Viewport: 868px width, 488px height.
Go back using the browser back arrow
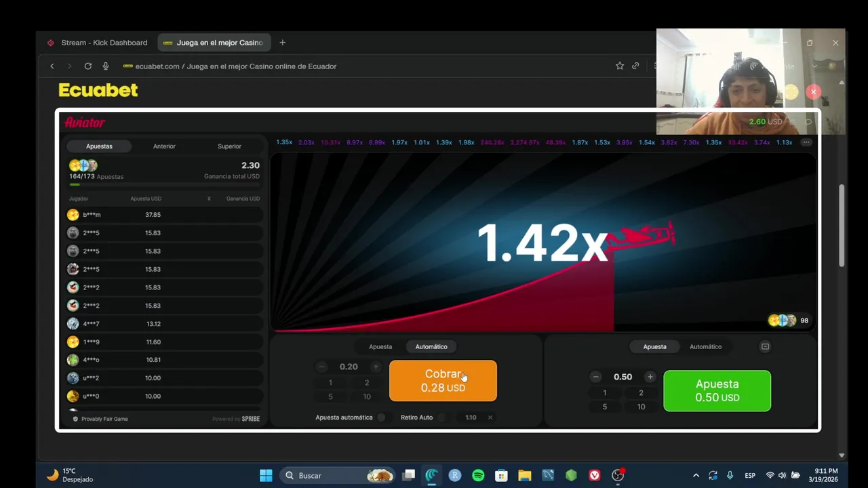coord(52,66)
